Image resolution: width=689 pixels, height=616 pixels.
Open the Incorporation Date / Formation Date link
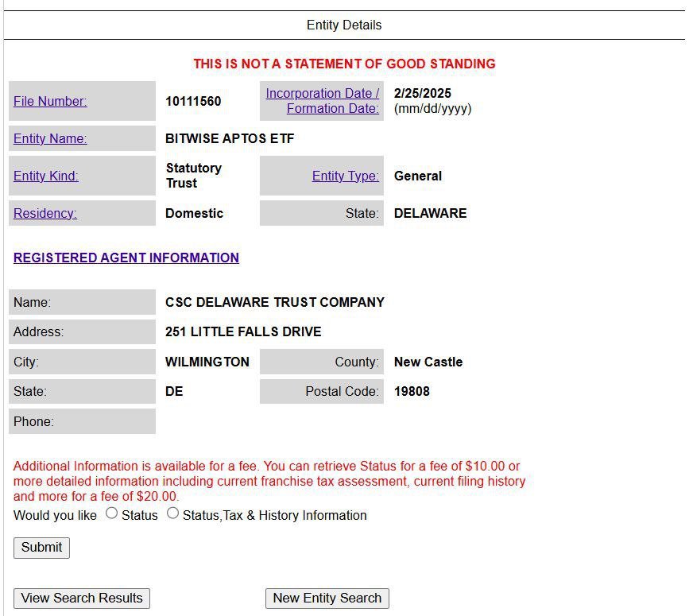[x=322, y=101]
